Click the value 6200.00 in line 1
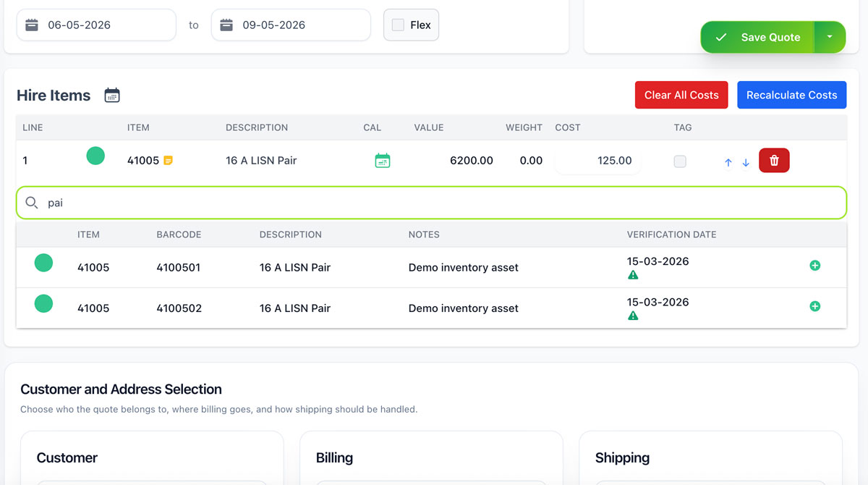 [x=472, y=161]
